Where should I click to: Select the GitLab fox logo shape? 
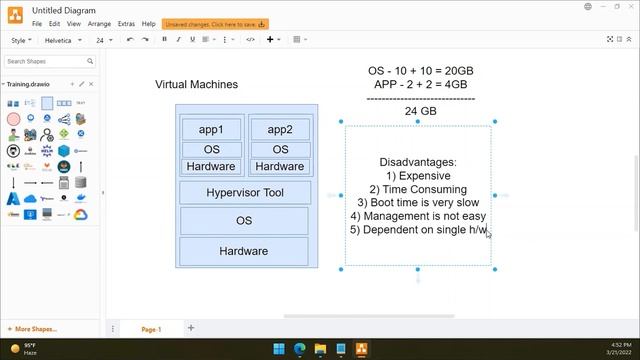(x=47, y=167)
